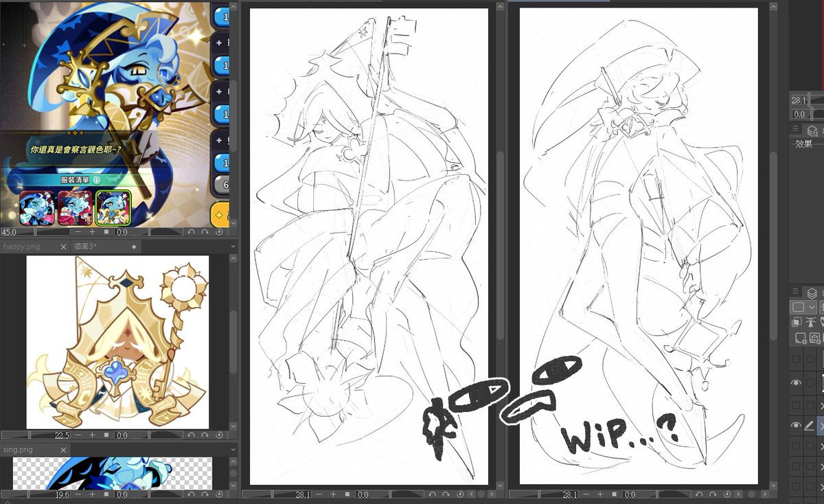This screenshot has width=824, height=504.
Task: Toggle second-column box of upper visible layer
Action: (810, 382)
